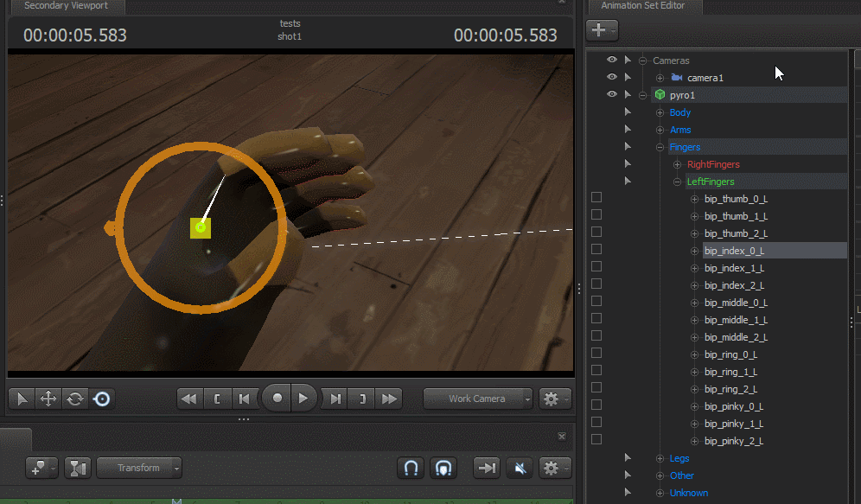This screenshot has height=504, width=861.
Task: Expand the RightFingers group
Action: (x=677, y=165)
